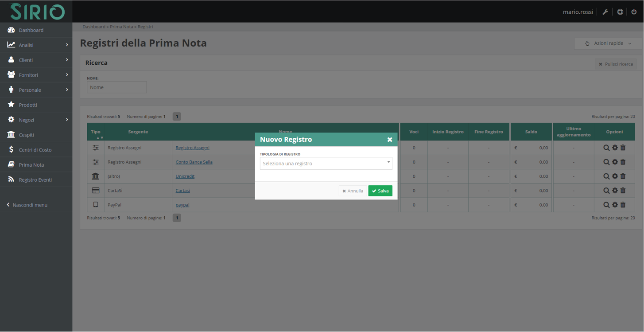Open the Tipologia di Registro dropdown
The height and width of the screenshot is (332, 644).
pyautogui.click(x=326, y=164)
